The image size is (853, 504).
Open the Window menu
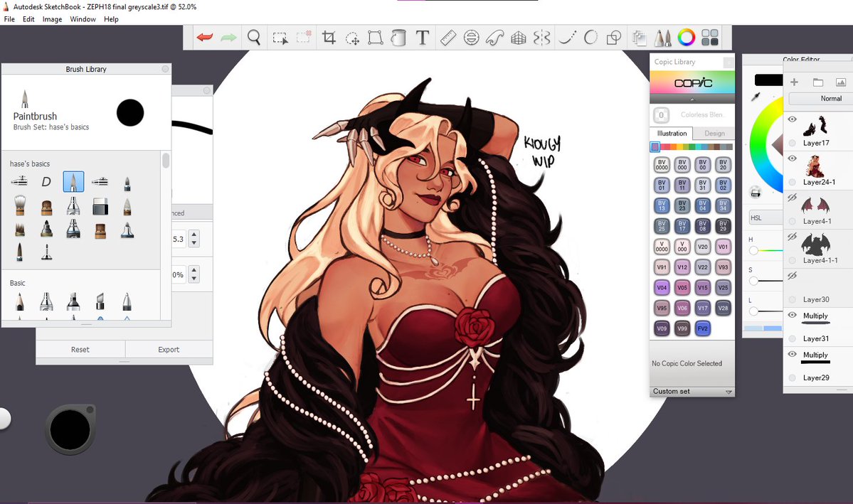tap(83, 19)
